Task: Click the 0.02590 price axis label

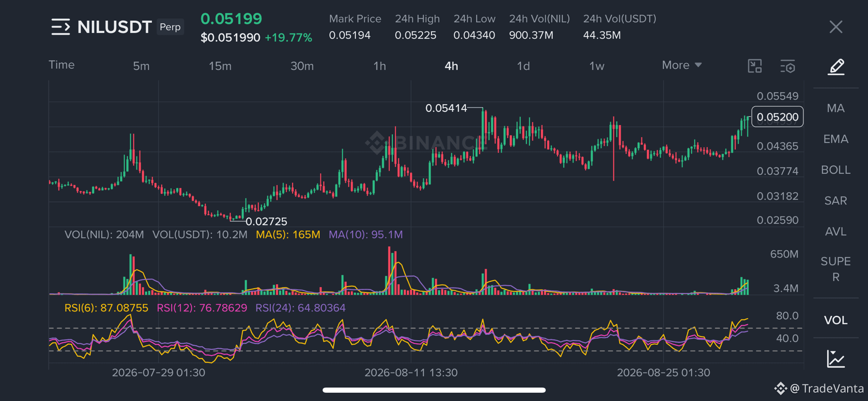Action: click(x=777, y=220)
